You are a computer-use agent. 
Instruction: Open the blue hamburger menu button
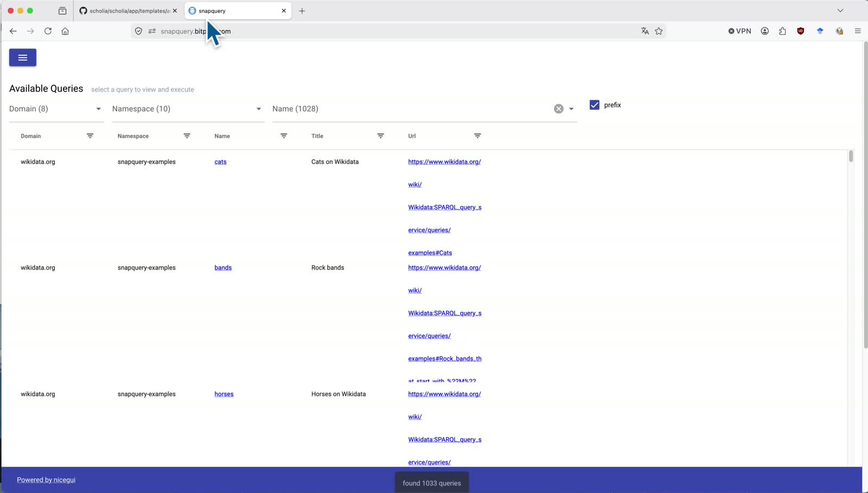coord(23,57)
